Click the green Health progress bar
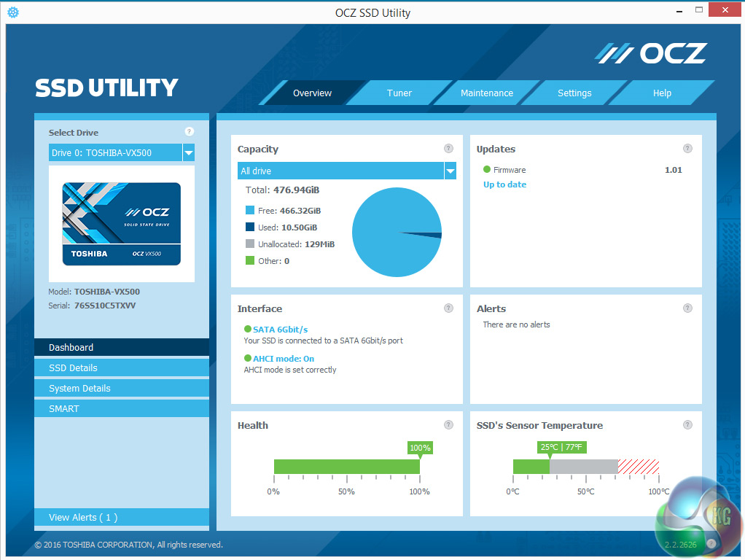 tap(347, 467)
